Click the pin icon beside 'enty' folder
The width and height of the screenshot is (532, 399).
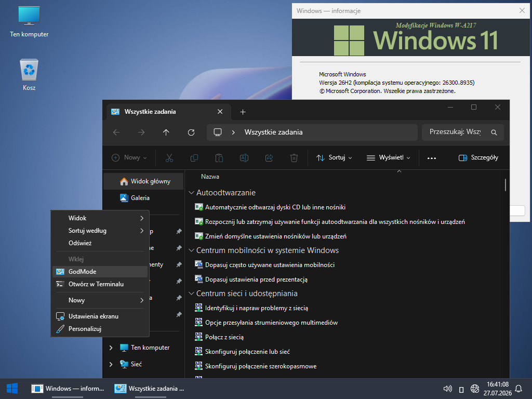point(179,264)
